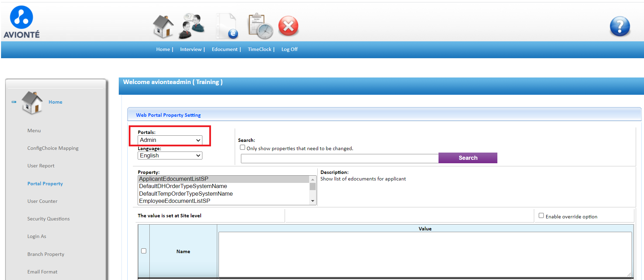Open User Counter in sidebar
Screen dimensions: 644x280
click(x=42, y=201)
